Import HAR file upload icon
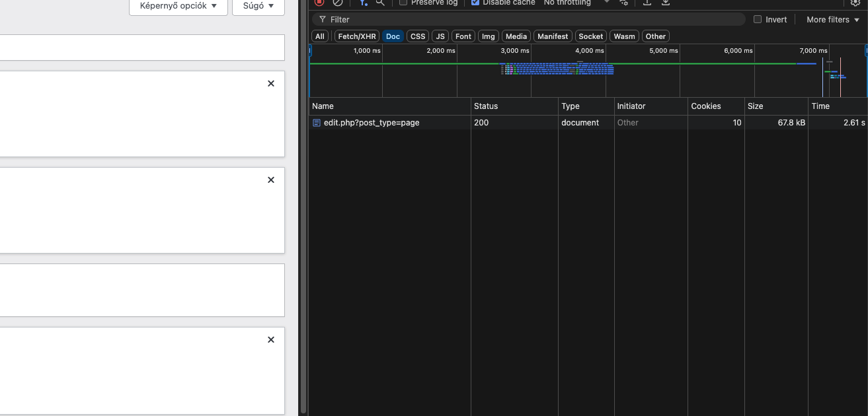This screenshot has height=416, width=868. (x=647, y=3)
